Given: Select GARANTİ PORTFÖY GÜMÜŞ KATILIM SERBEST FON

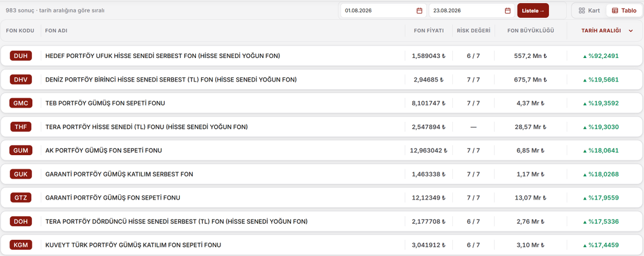Looking at the screenshot, I should (119, 174).
